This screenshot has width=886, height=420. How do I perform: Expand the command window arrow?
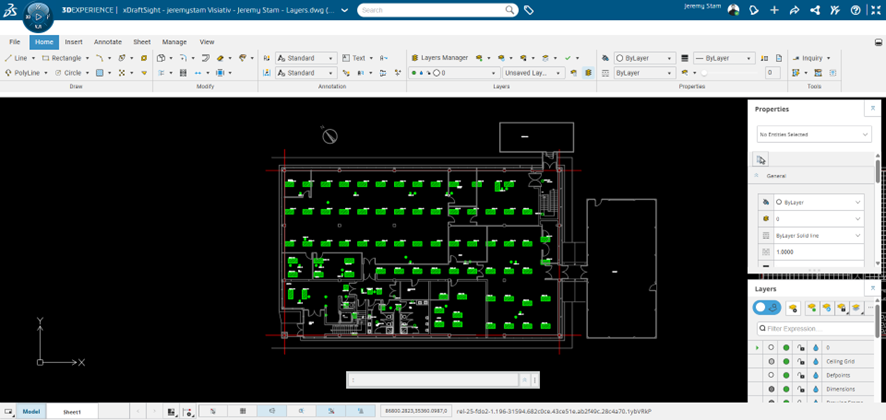pos(525,380)
